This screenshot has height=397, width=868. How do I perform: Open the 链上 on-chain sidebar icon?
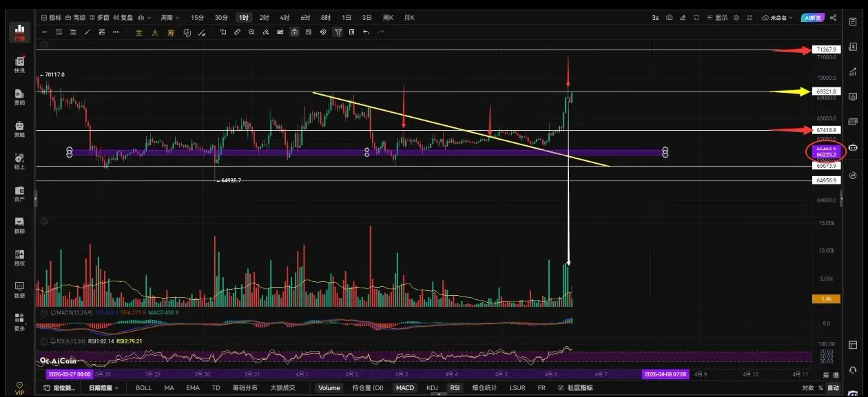click(19, 162)
